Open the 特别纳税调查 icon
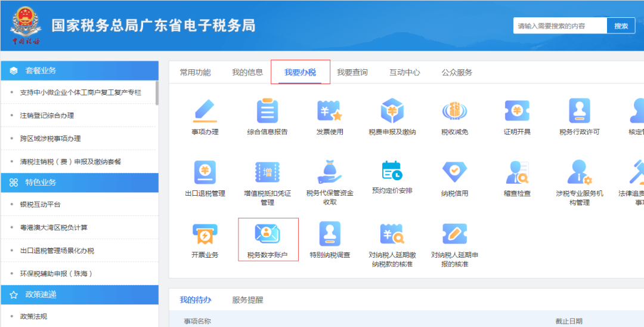644x327 pixels. coord(330,234)
